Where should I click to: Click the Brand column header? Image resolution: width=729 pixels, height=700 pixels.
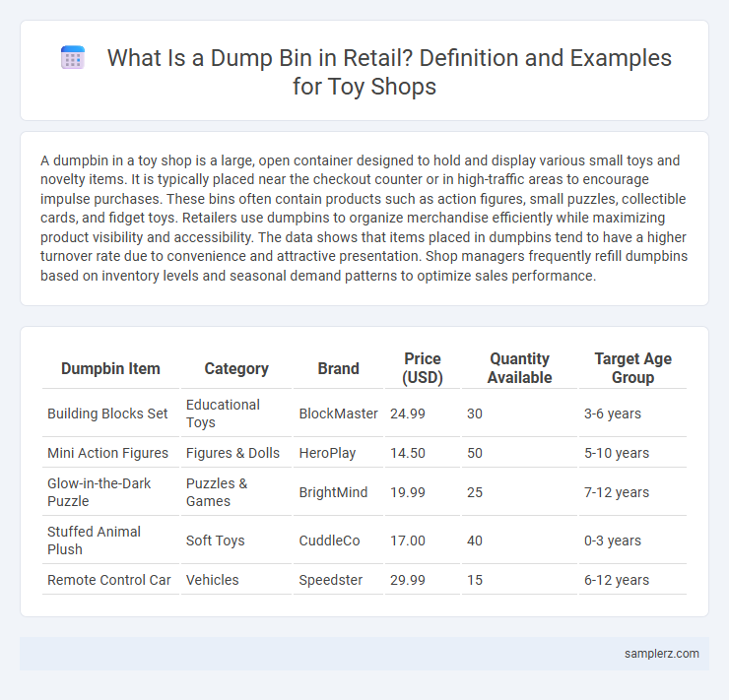point(339,368)
